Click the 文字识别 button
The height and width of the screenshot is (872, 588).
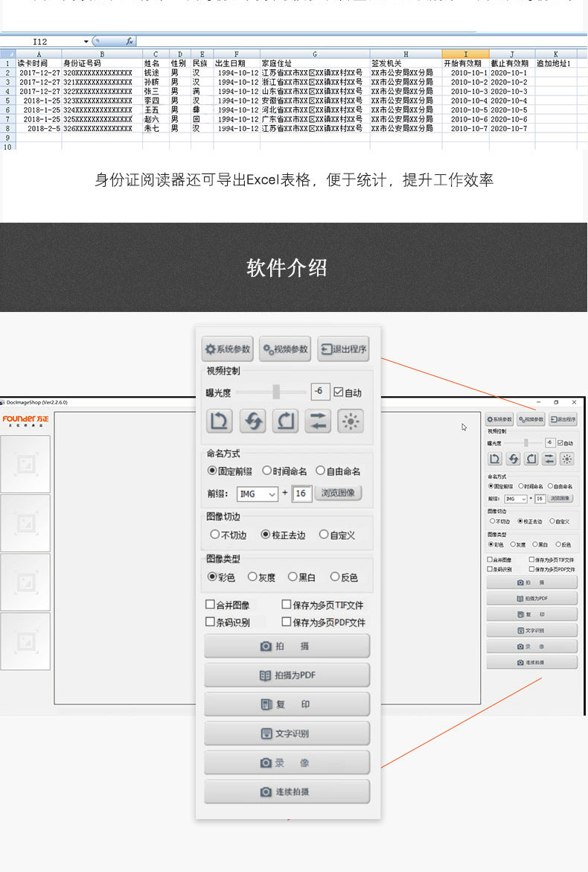287,733
